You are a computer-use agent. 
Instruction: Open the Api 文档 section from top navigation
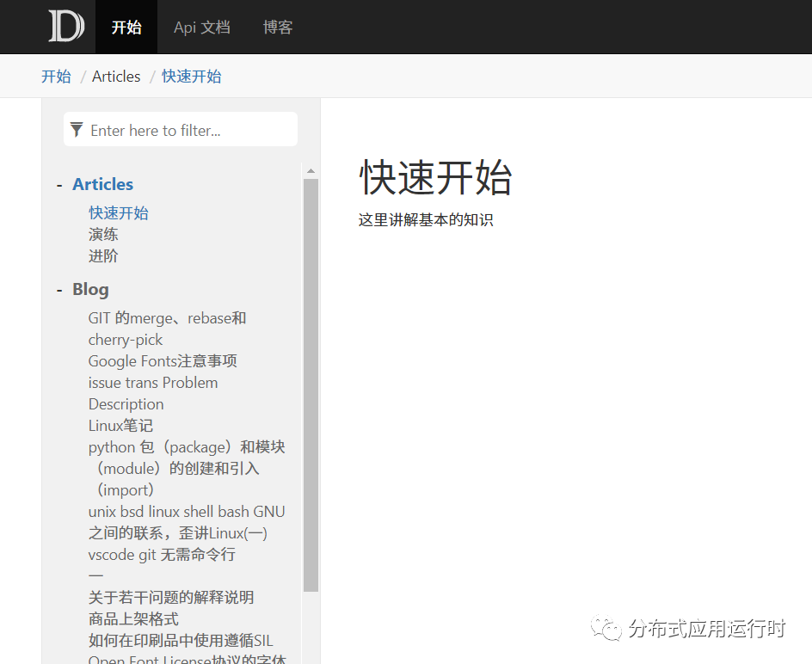click(x=201, y=27)
